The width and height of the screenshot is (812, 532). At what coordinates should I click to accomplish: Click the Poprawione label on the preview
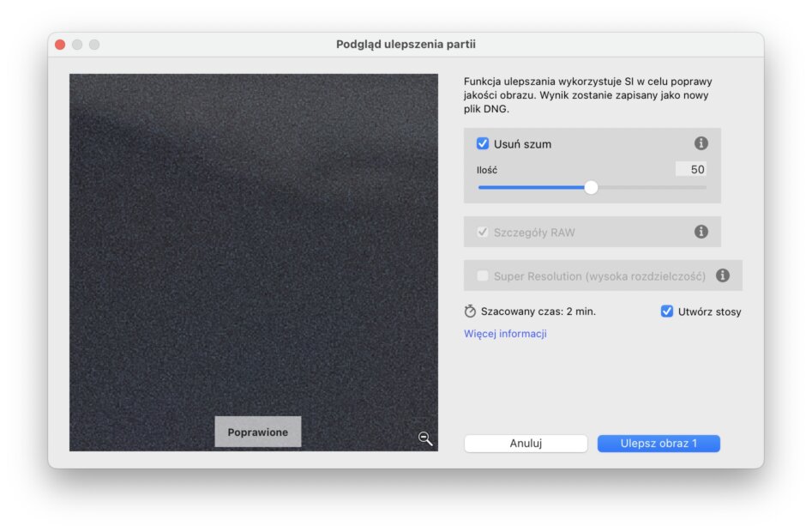pyautogui.click(x=257, y=432)
